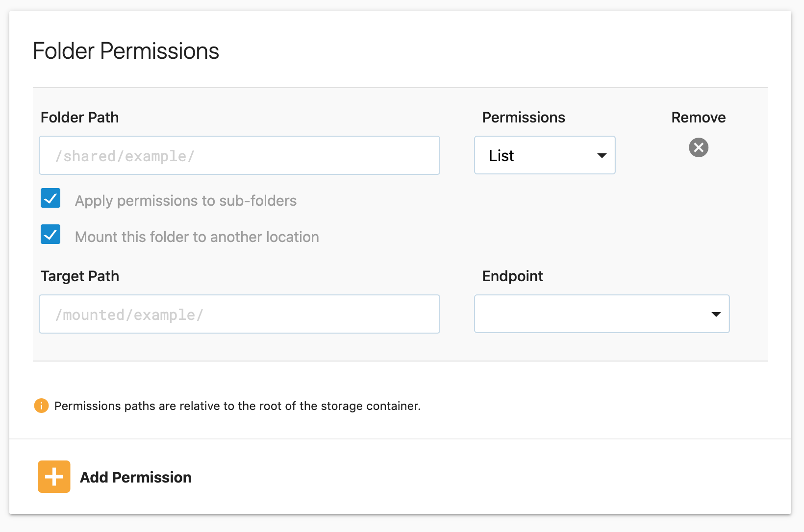This screenshot has height=532, width=804.
Task: Click the Folder Permissions heading
Action: [126, 51]
